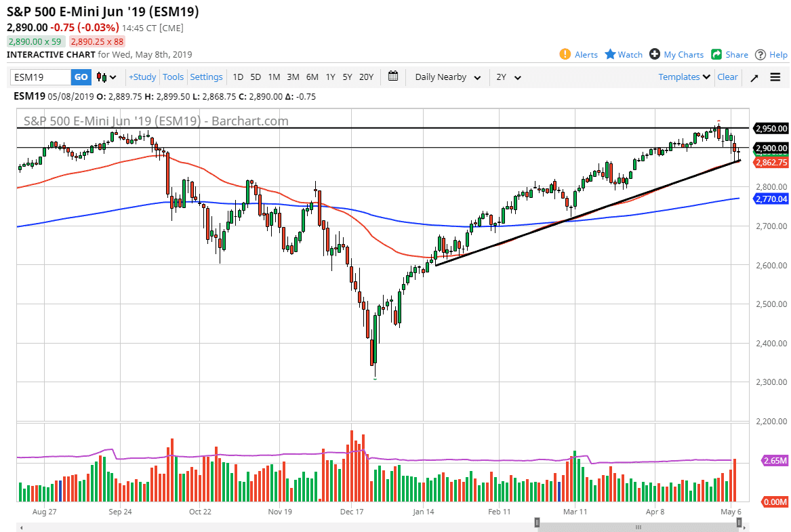
Task: Open the Daily Nearby dropdown
Action: [x=447, y=77]
